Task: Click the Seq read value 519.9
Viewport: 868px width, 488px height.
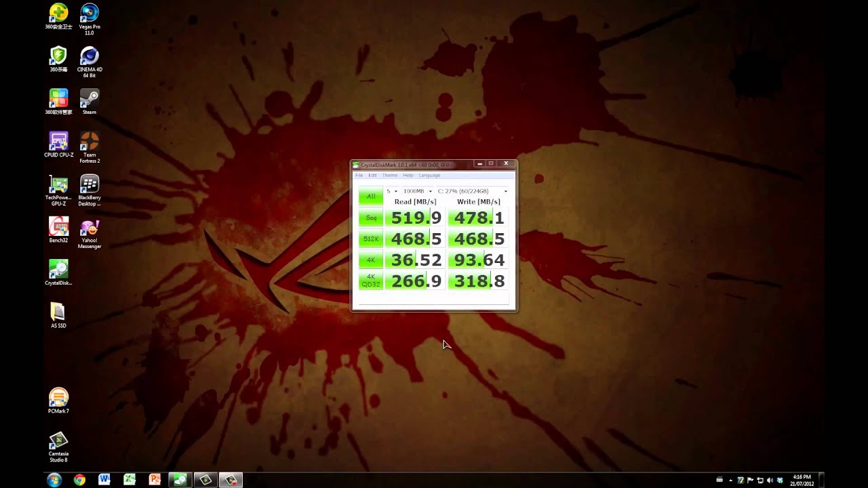Action: (x=416, y=218)
